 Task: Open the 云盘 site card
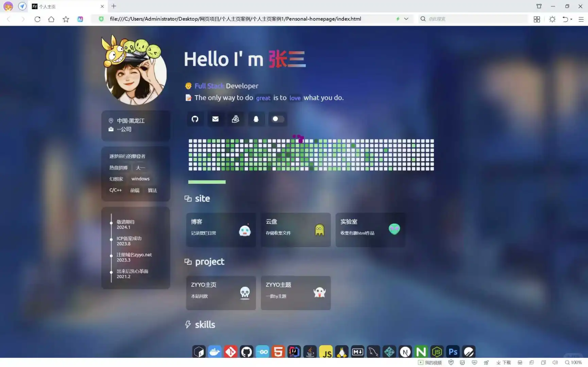tap(296, 230)
